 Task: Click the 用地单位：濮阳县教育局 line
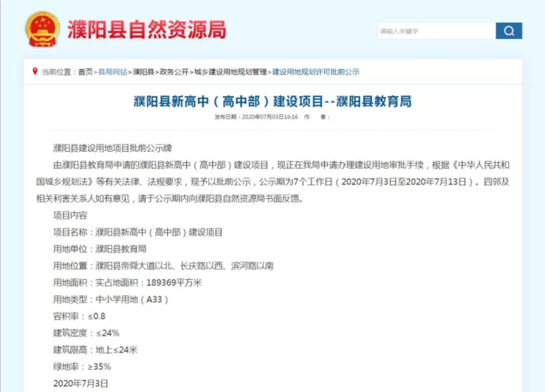click(x=99, y=249)
